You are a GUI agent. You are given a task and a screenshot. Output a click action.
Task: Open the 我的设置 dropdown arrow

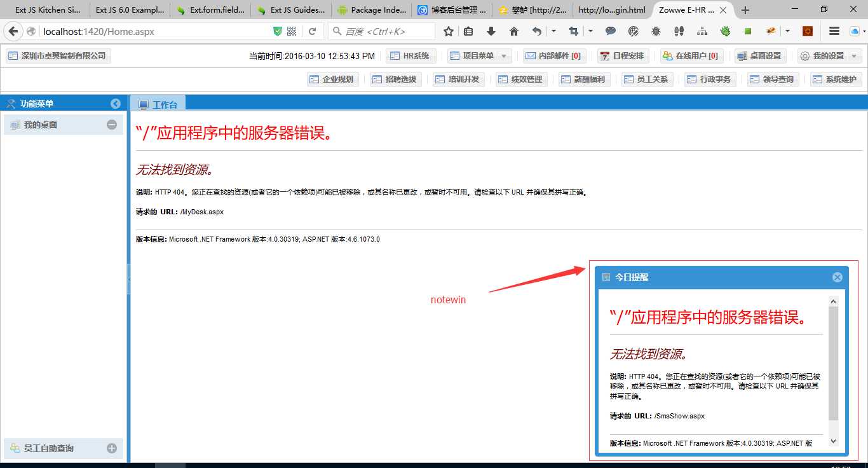pos(855,56)
